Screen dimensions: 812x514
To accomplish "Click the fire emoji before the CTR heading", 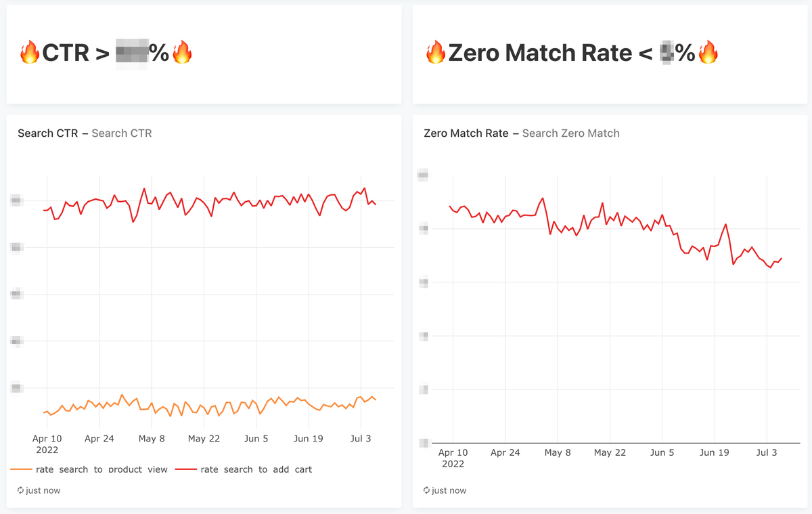I will coord(30,53).
